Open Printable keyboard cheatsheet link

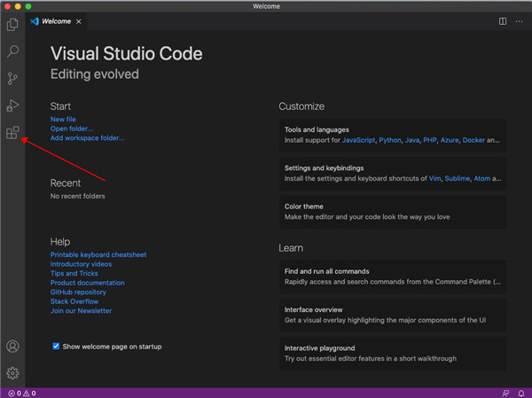point(98,254)
